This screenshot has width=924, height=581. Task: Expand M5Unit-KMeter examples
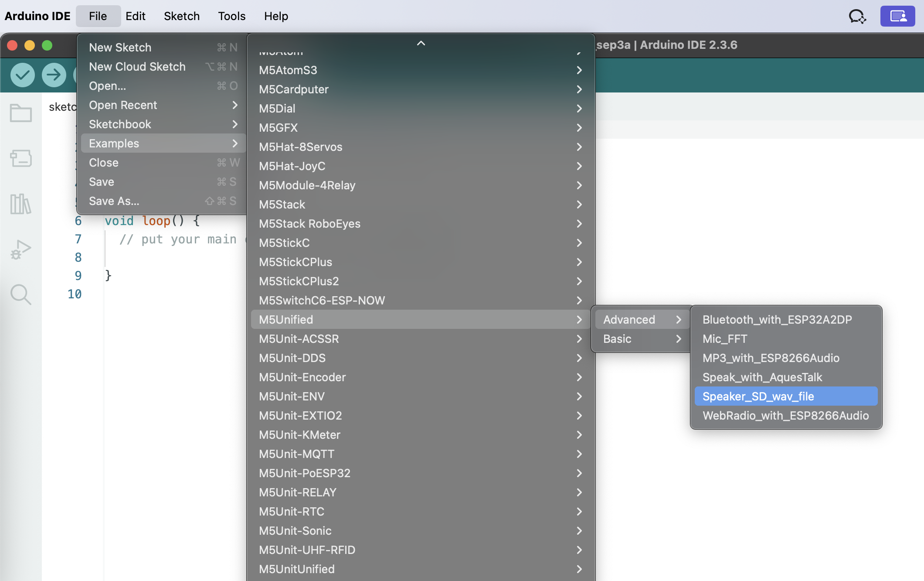(x=421, y=434)
